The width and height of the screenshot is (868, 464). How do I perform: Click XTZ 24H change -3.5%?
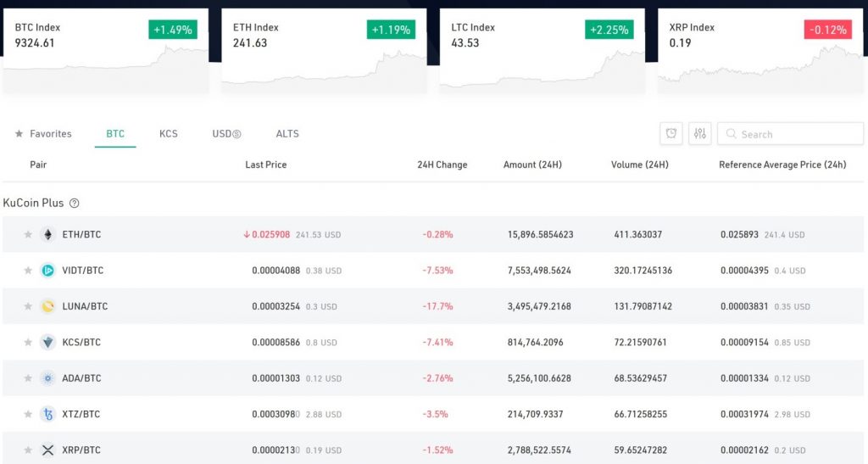point(435,414)
